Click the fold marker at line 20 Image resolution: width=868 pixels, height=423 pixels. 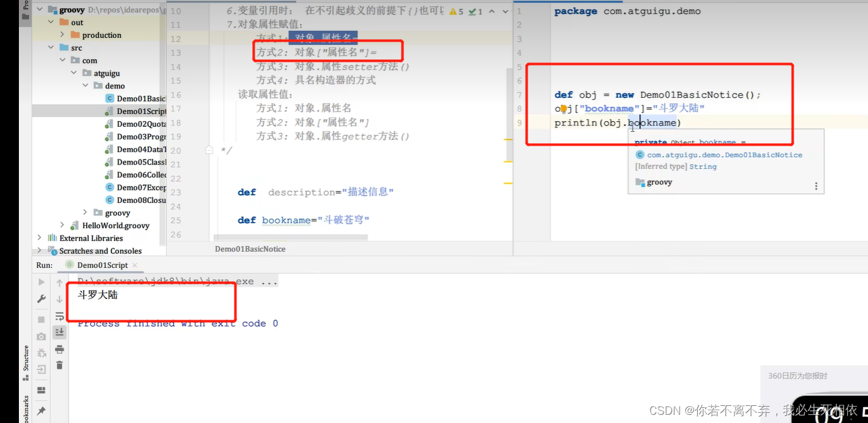(x=209, y=150)
